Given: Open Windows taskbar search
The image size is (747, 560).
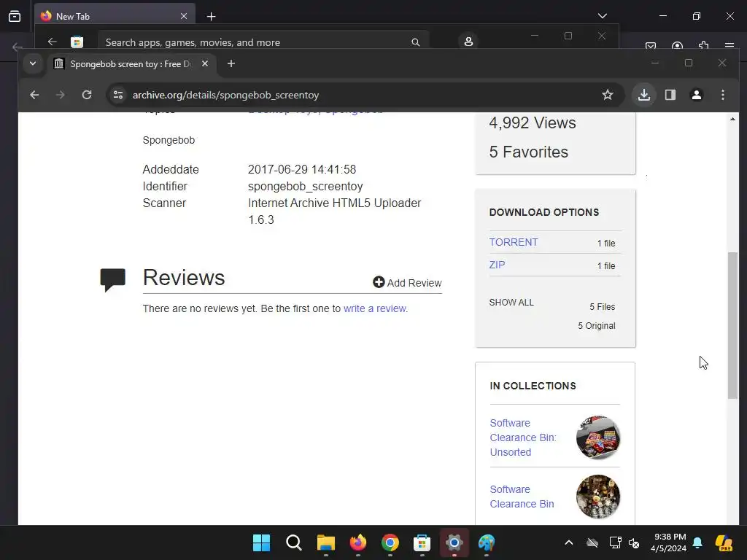Looking at the screenshot, I should (293, 542).
